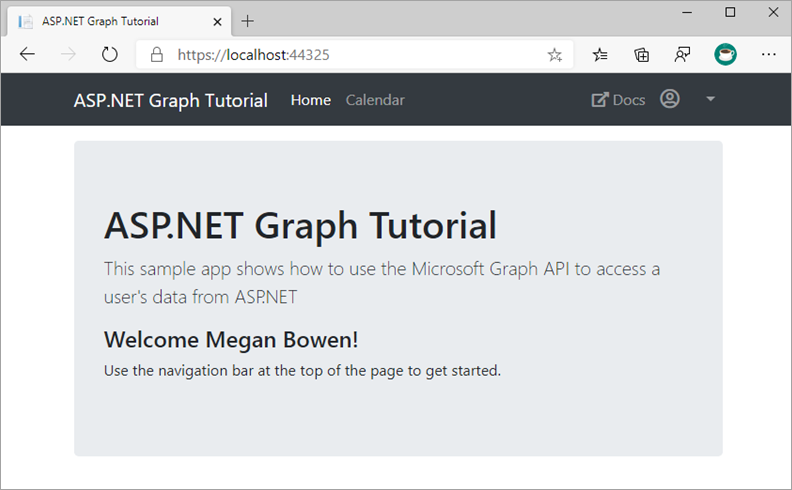
Task: Click the address bar showing localhost:44325
Action: (x=354, y=55)
